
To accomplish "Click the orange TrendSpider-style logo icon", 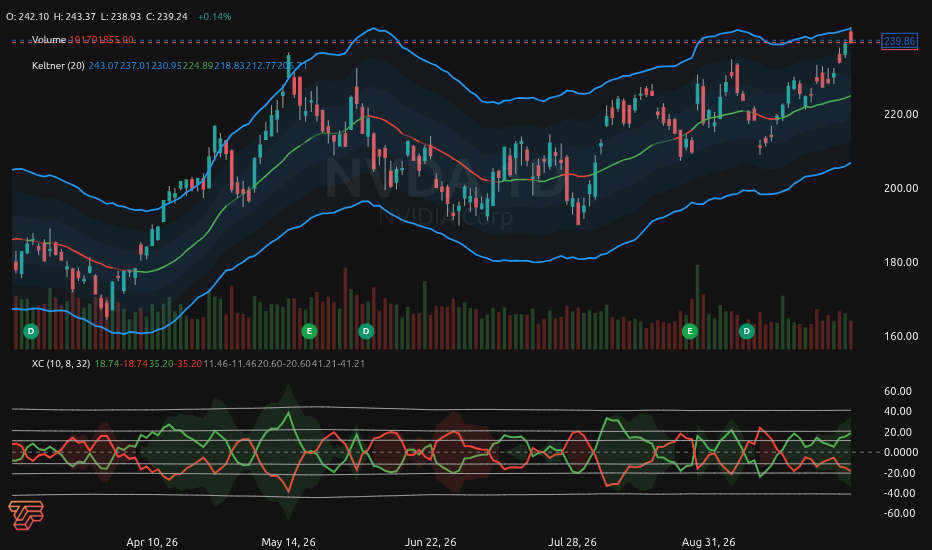I will pos(26,515).
